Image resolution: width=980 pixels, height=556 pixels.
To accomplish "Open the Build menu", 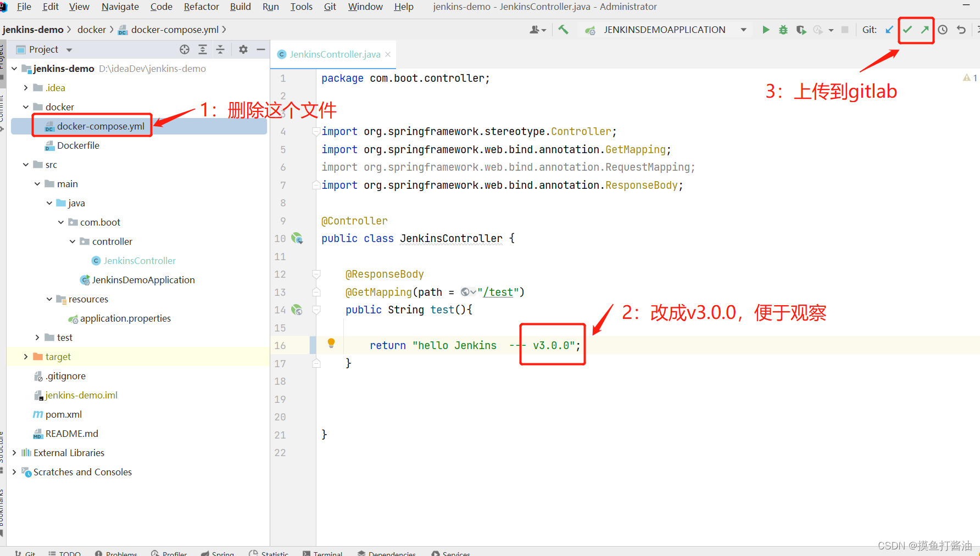I will tap(241, 7).
